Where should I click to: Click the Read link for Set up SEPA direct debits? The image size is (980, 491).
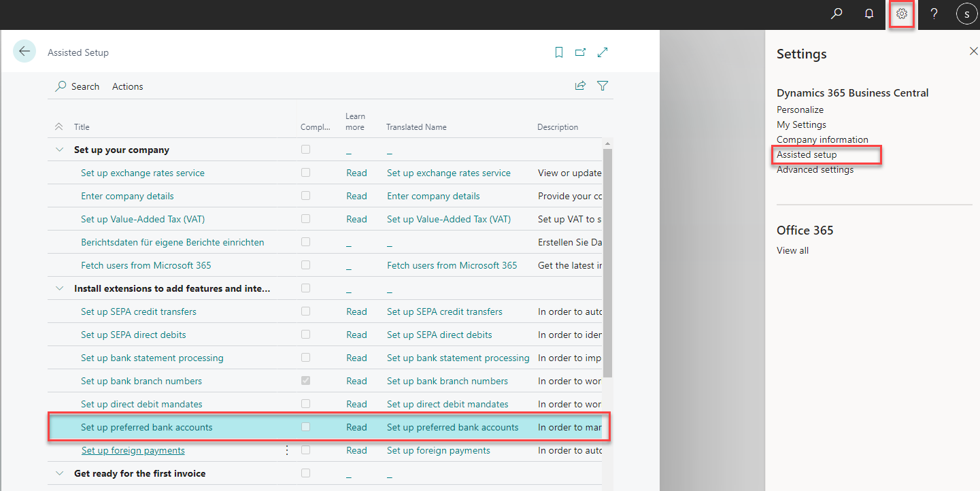point(356,334)
